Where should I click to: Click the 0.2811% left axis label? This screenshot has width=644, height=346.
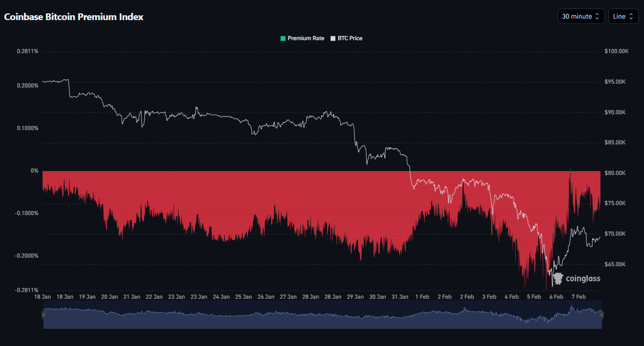coord(27,51)
